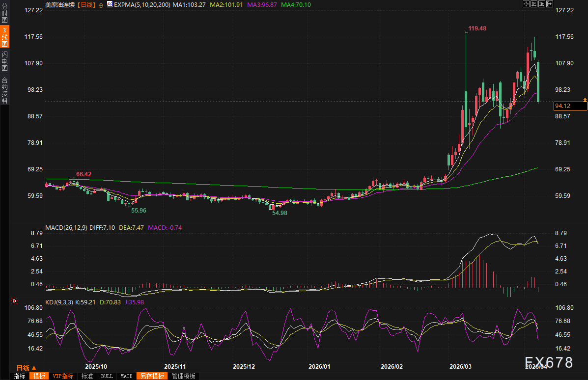Switch to the 分时图 side tab

click(x=4, y=13)
